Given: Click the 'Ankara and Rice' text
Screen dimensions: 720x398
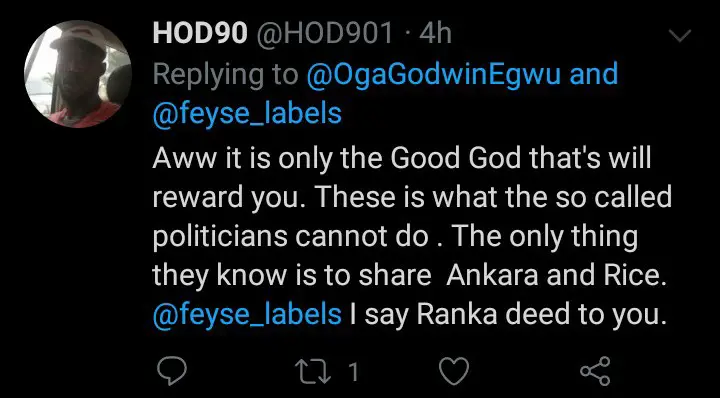Looking at the screenshot, I should coord(556,275).
